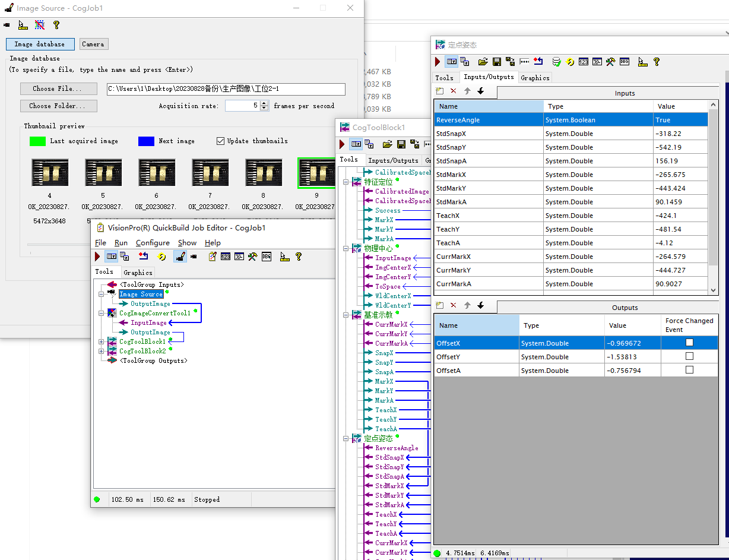Viewport: 729px width, 560px height.
Task: Click database checkmark icon in 定点姿态 toolbar
Action: [556, 61]
